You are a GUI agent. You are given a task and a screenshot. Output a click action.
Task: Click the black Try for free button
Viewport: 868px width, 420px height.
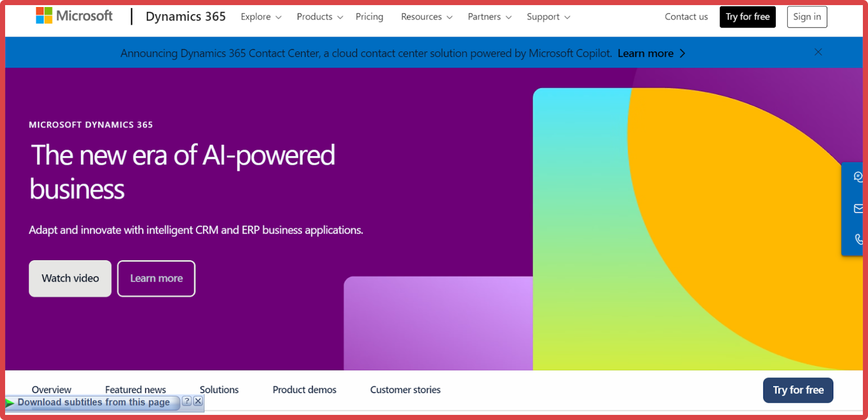(x=748, y=17)
